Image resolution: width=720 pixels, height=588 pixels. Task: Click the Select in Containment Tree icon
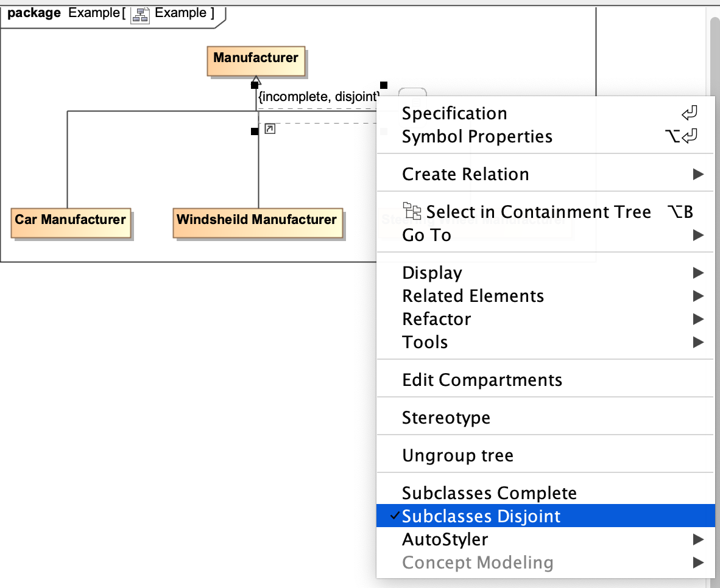413,211
